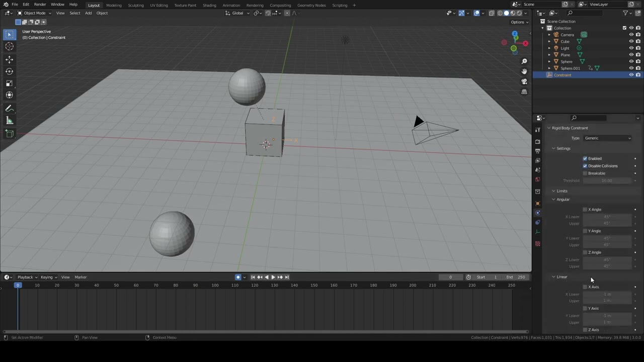Select the Cursor tool in the toolbar

[x=9, y=46]
